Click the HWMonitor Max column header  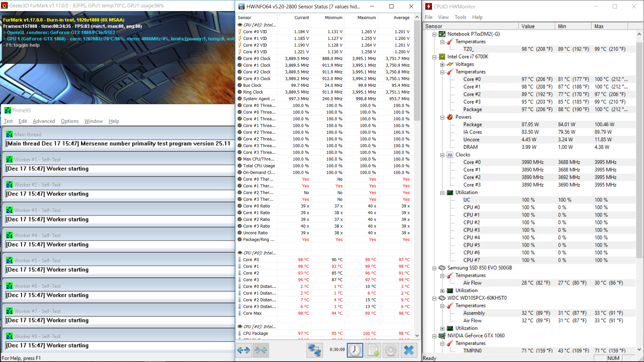[609, 26]
